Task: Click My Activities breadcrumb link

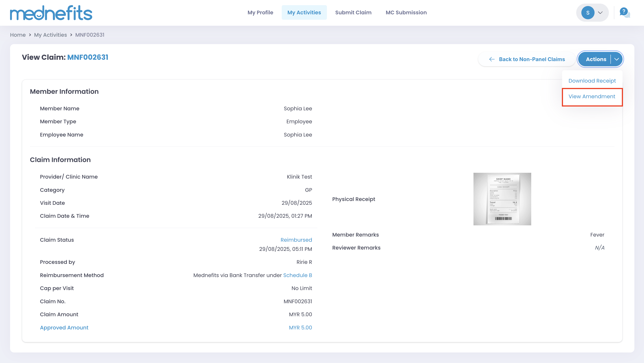Action: point(51,35)
